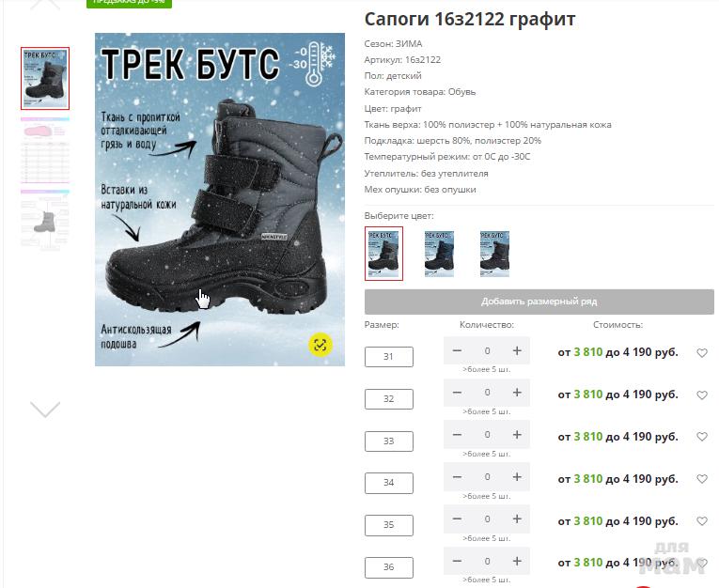The height and width of the screenshot is (588, 719).
Task: Click yellow visual search icon on photo
Action: 320,345
